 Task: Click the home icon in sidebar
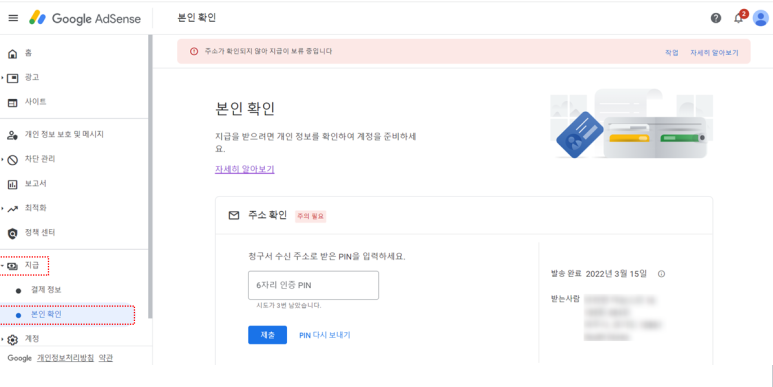pos(13,53)
